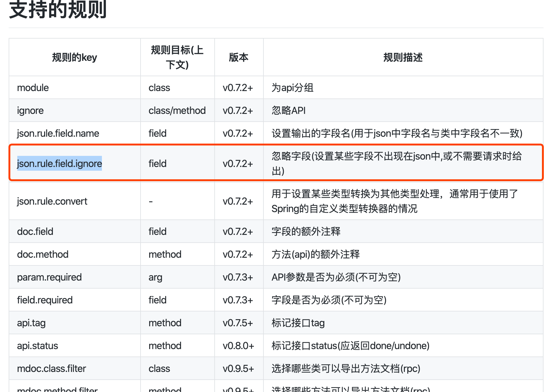Image resolution: width=546 pixels, height=392 pixels.
Task: Click the 为api分组 description cell
Action: [292, 87]
